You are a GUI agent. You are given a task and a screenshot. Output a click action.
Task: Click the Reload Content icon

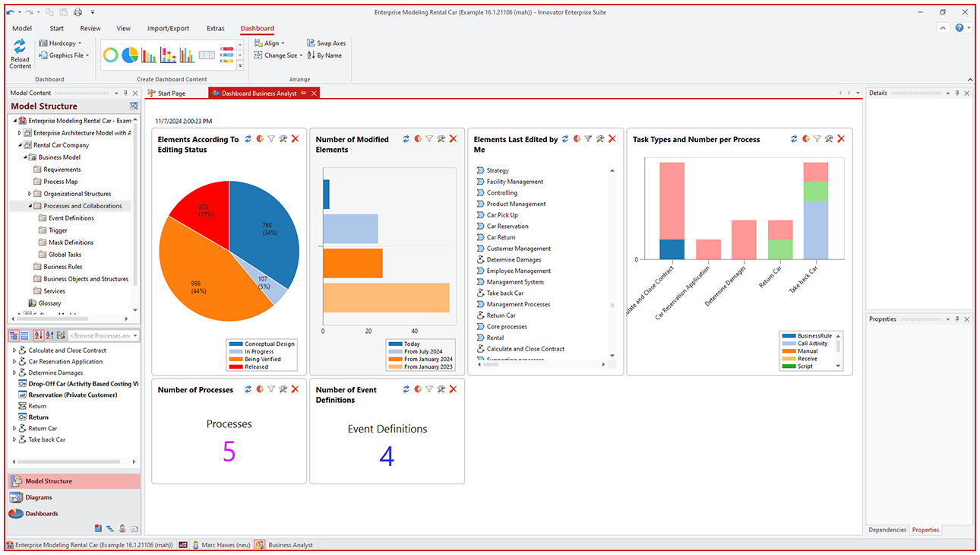(19, 52)
